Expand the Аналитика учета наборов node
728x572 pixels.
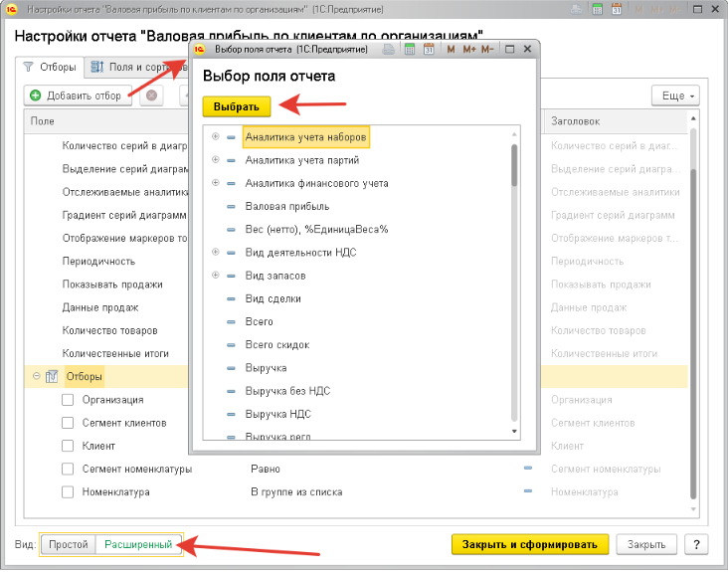[216, 137]
